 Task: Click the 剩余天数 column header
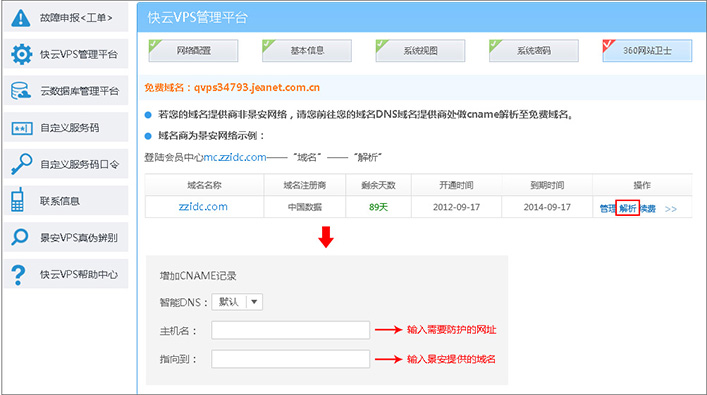[378, 185]
